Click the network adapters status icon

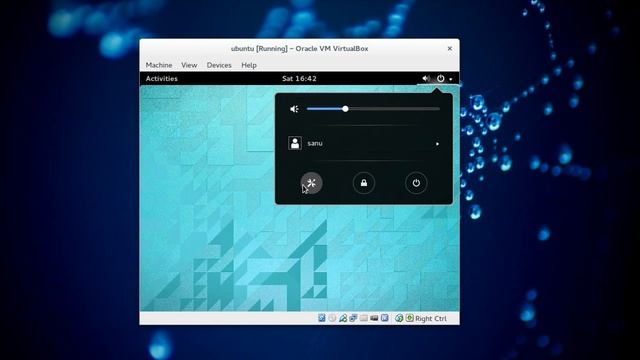click(x=353, y=318)
